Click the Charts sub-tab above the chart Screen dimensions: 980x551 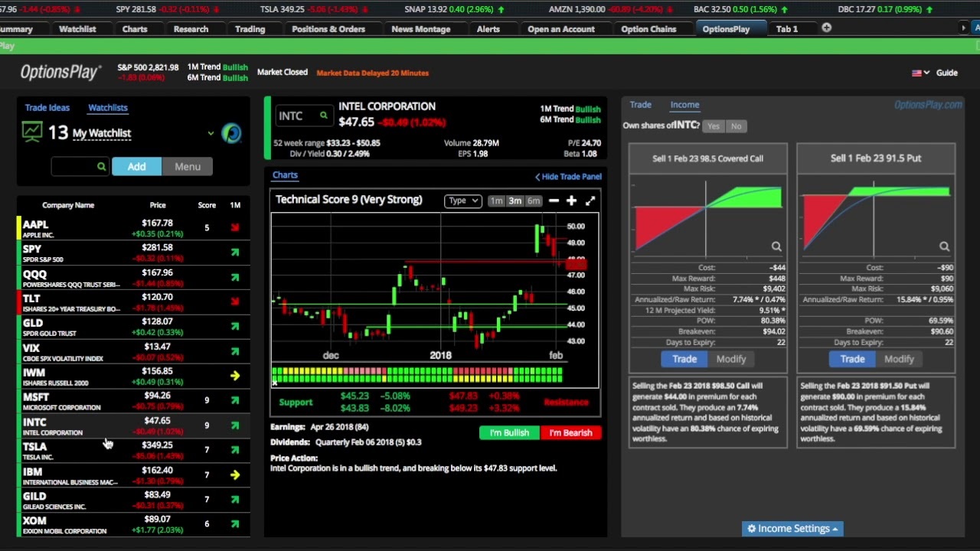[285, 175]
